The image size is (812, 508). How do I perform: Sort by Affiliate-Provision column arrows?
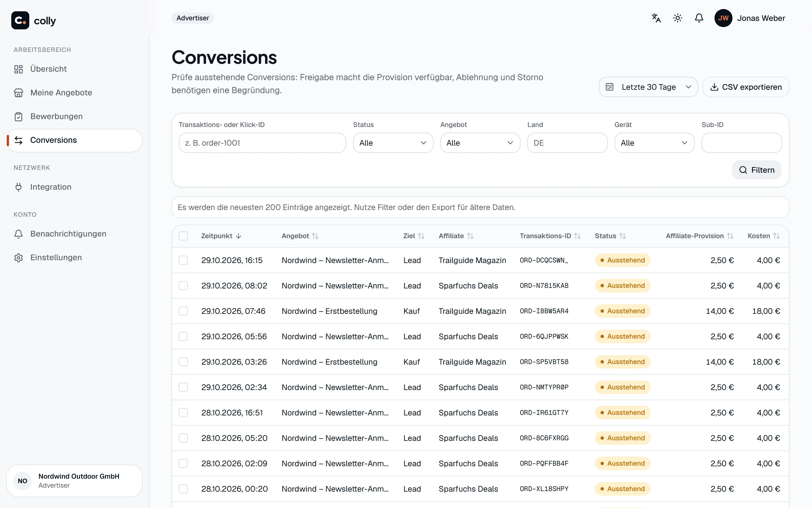(x=730, y=236)
